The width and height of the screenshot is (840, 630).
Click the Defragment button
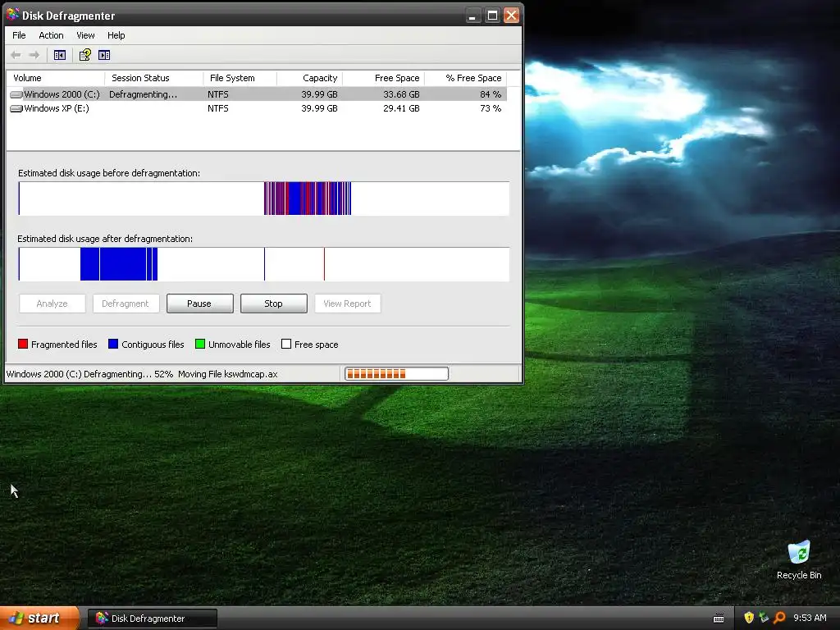pos(126,304)
